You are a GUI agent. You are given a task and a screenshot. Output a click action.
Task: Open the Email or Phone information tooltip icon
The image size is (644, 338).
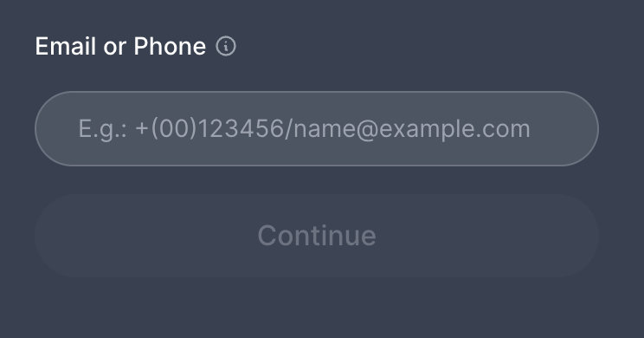tap(226, 46)
